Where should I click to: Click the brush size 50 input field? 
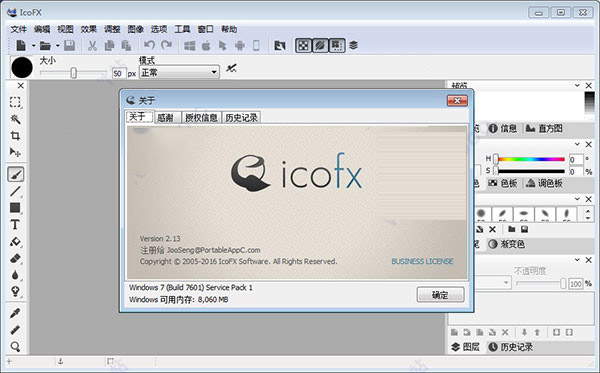click(x=119, y=73)
